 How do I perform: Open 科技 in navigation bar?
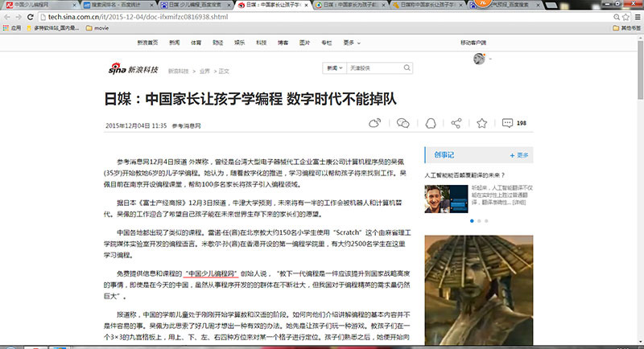click(261, 43)
